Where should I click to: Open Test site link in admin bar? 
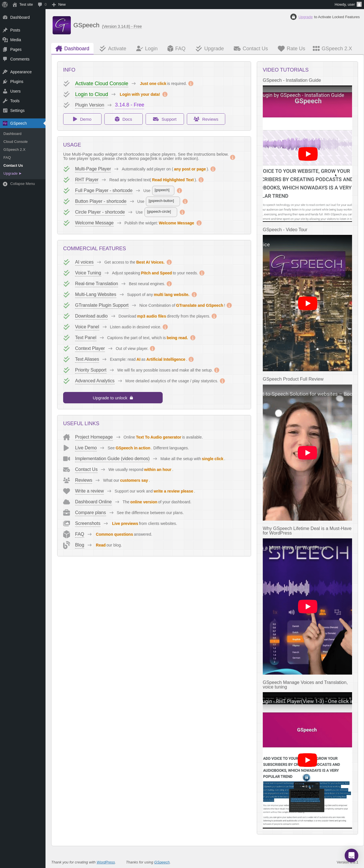[x=22, y=4]
